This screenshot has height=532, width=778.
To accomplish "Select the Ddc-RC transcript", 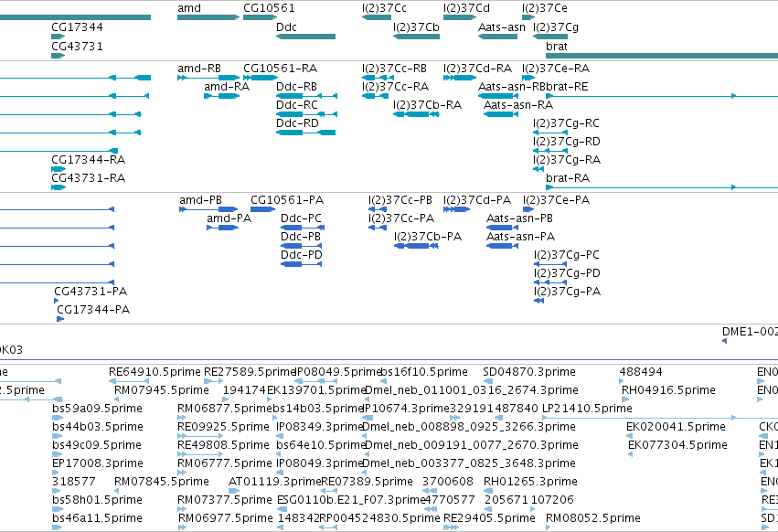I will tap(306, 114).
